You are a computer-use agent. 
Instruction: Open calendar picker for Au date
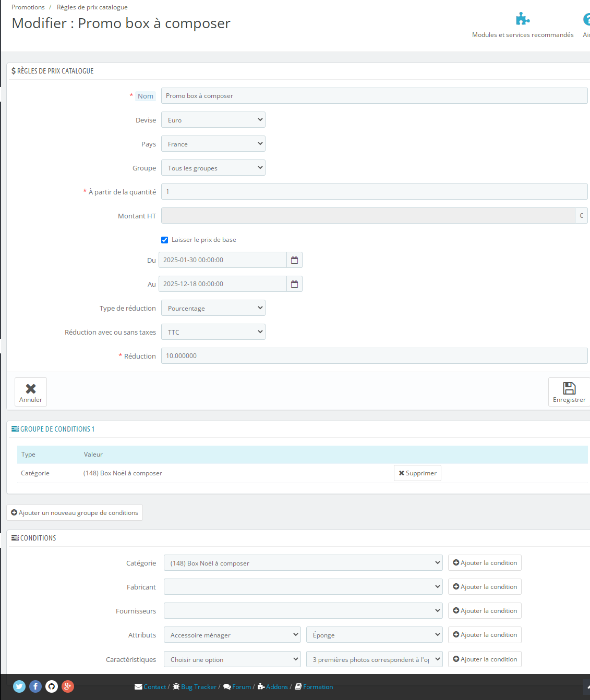point(295,284)
